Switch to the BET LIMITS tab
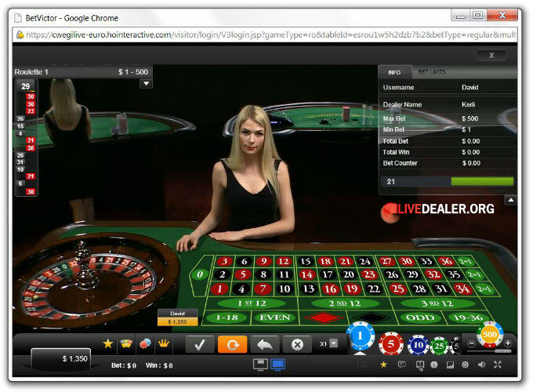Viewport: 533px width, 392px height. tap(432, 72)
